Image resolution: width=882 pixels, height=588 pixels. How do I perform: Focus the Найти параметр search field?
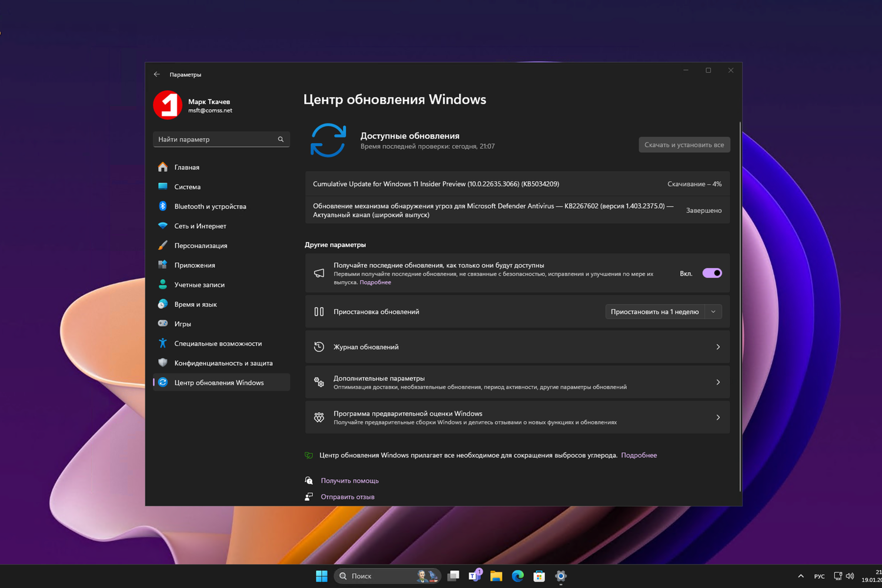[221, 139]
